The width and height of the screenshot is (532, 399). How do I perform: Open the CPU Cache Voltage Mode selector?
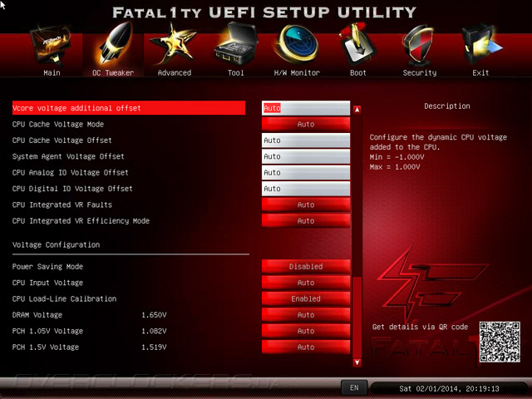[306, 124]
